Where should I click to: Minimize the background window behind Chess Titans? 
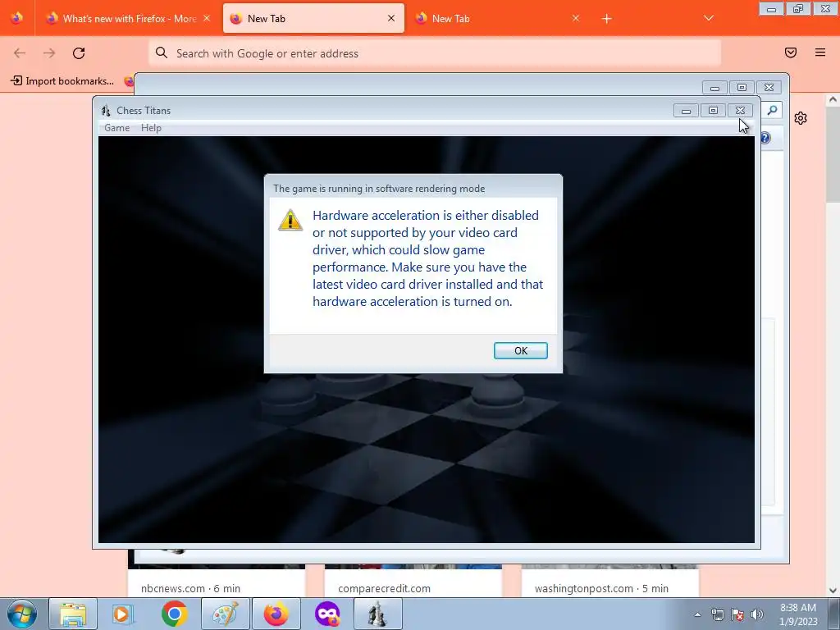point(714,87)
